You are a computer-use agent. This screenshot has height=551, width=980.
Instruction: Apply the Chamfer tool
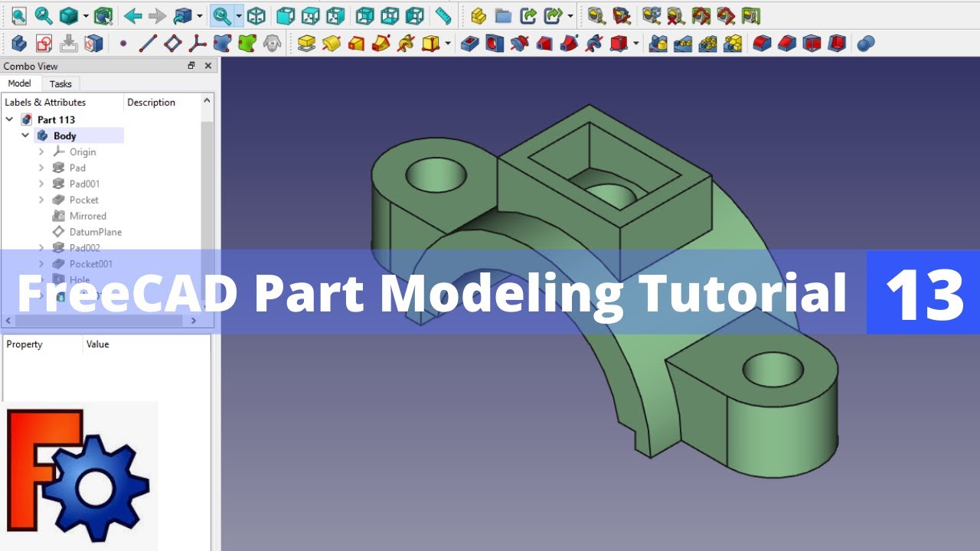pos(787,44)
